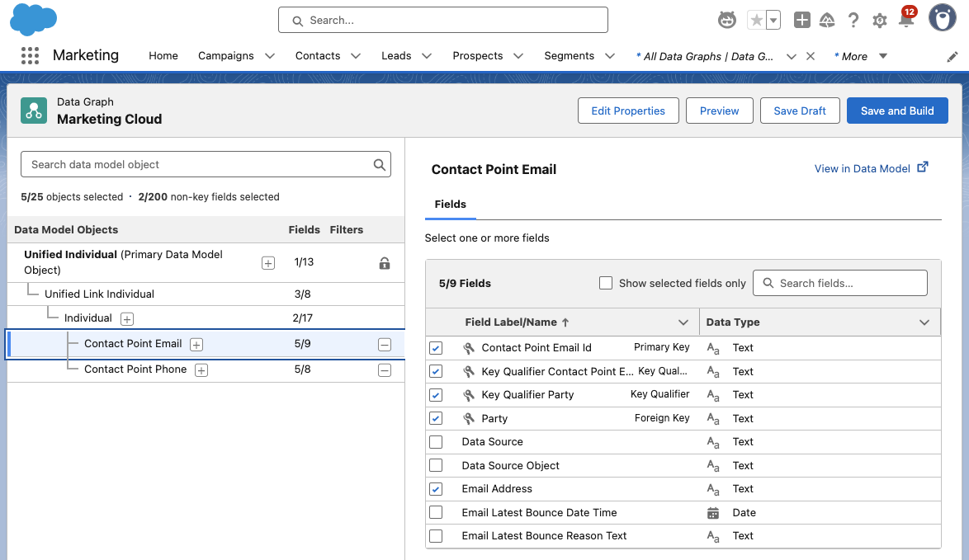Viewport: 969px width, 560px height.
Task: Check the Data Source field
Action: coord(436,442)
